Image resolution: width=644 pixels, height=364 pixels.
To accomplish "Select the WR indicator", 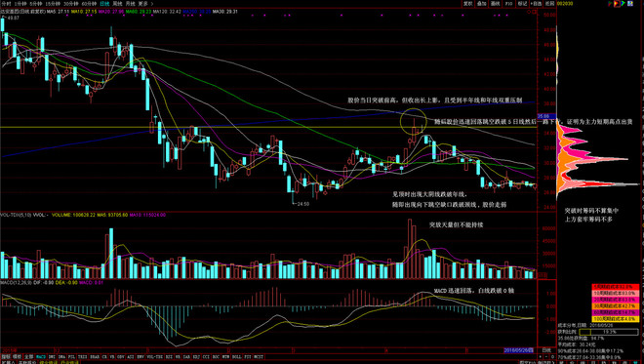I will coord(178,357).
